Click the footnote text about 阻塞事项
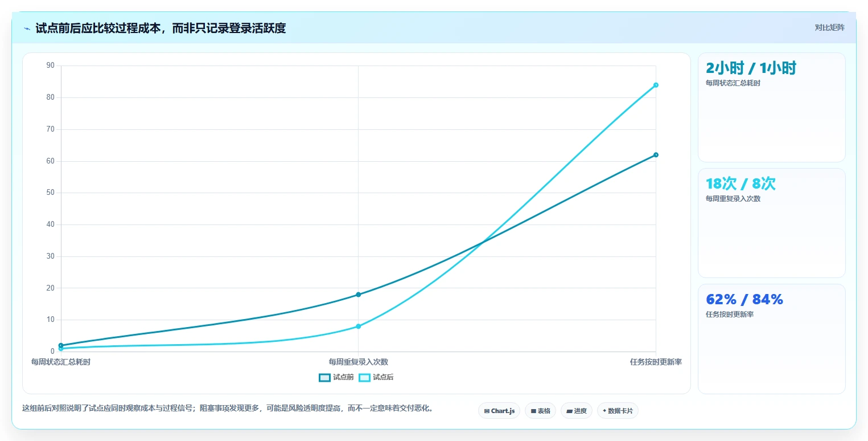 pos(228,408)
